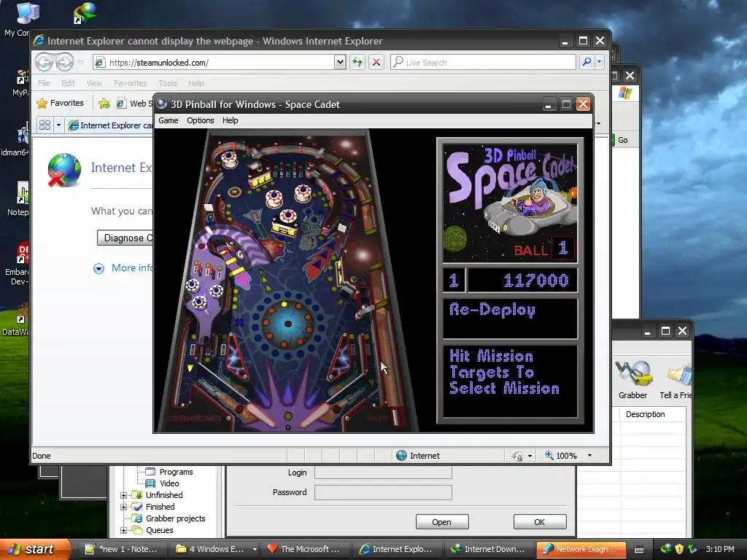This screenshot has height=560, width=747.
Task: Click the Windows Start button
Action: coord(34,549)
